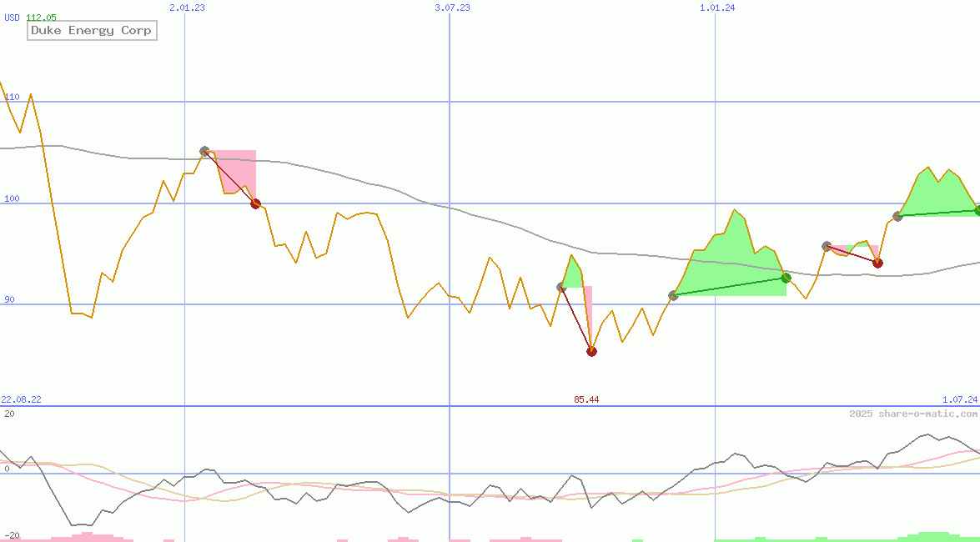Click the Duke Energy Corp title label
This screenshot has width=980, height=542.
[x=91, y=30]
